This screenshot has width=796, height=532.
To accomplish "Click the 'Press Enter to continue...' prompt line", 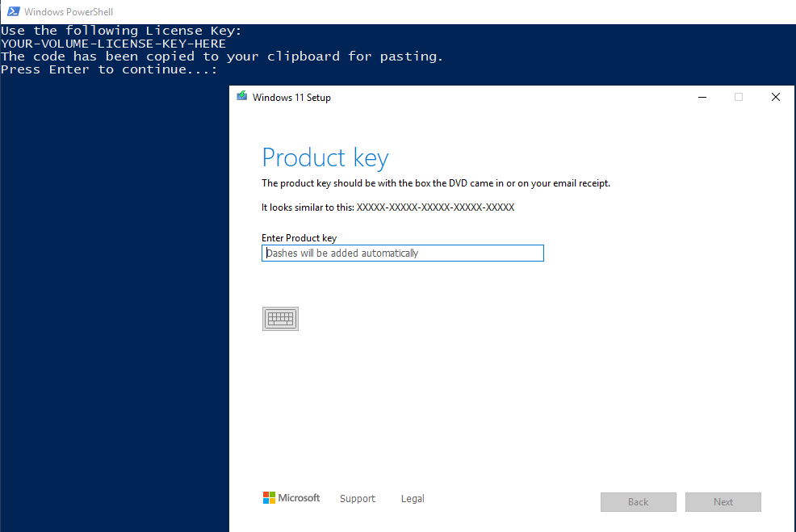I will 109,69.
